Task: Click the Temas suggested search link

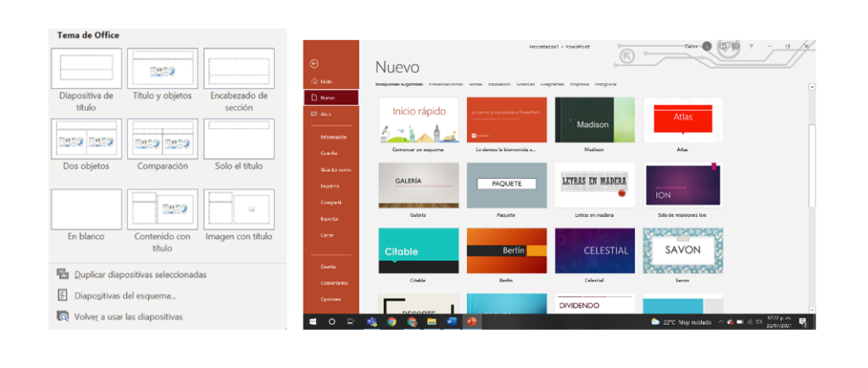Action: coord(476,84)
